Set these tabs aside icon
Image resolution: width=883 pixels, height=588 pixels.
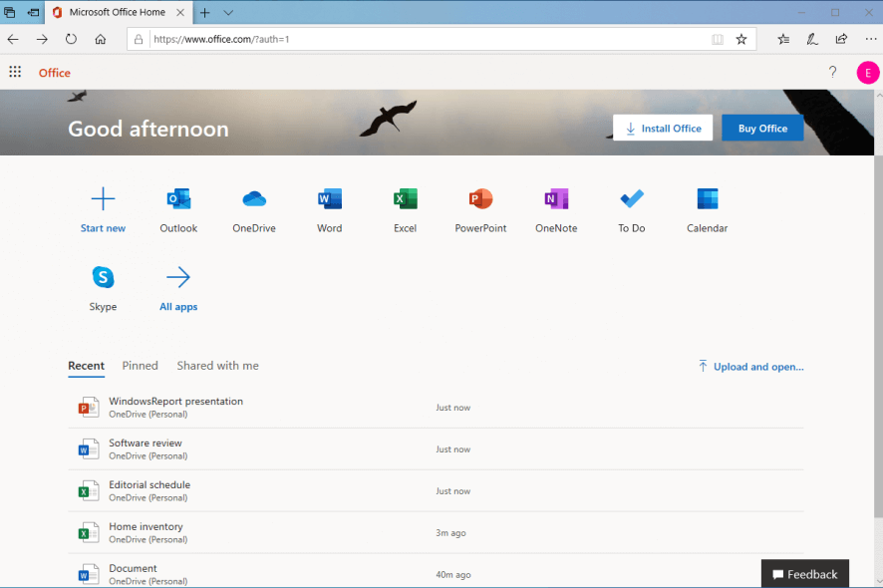[x=34, y=12]
